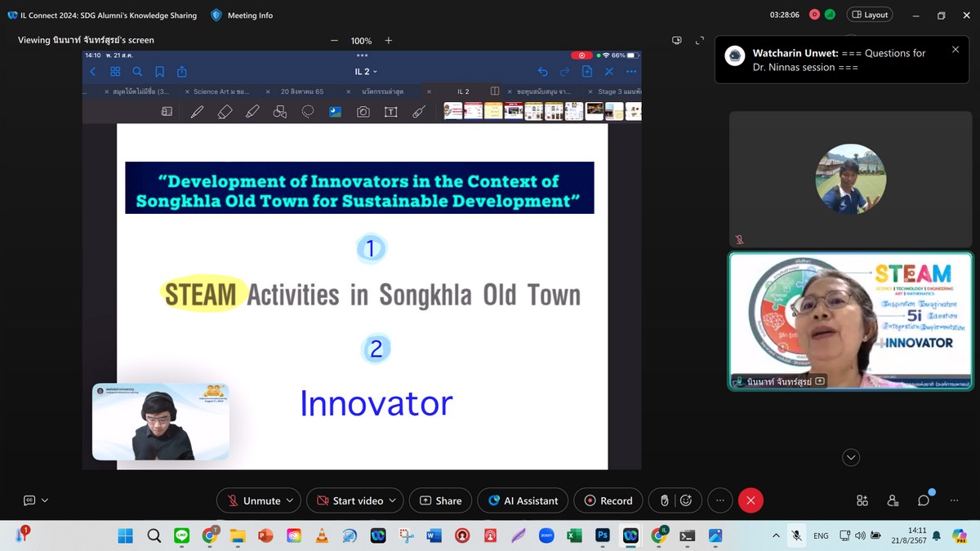Open the reactions emoji icon

(x=686, y=500)
